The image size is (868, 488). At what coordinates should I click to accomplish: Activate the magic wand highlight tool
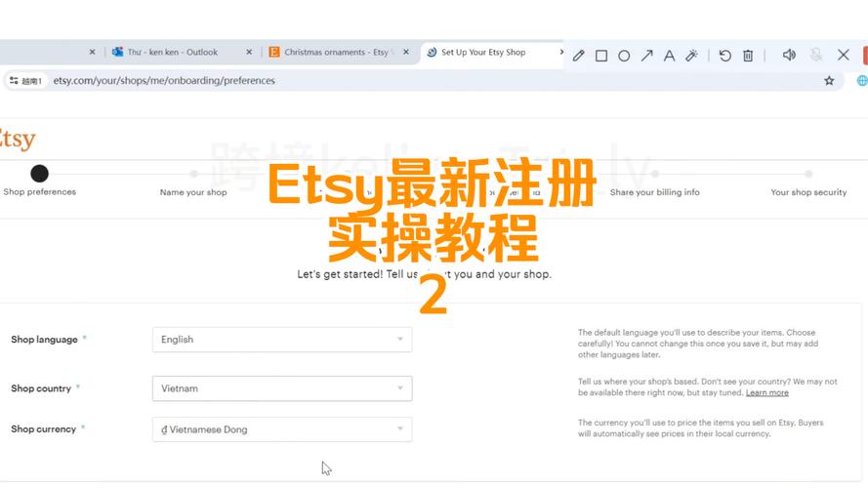(692, 56)
